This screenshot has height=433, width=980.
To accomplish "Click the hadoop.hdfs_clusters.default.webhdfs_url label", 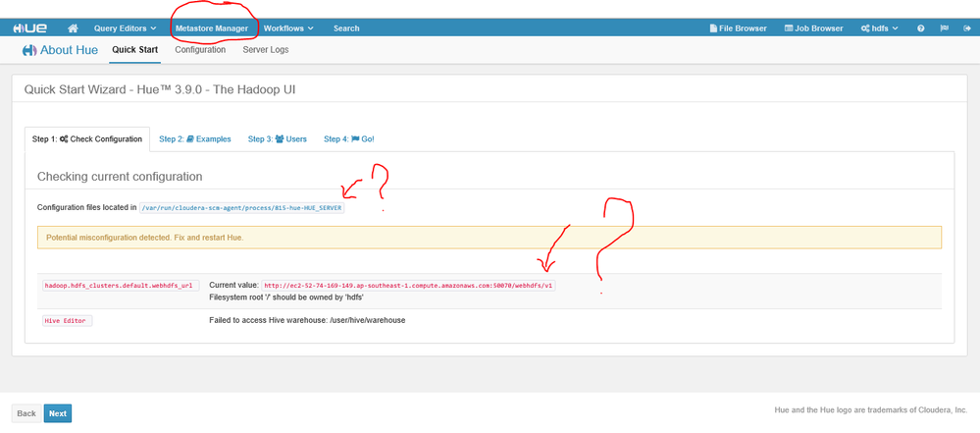I will point(121,286).
